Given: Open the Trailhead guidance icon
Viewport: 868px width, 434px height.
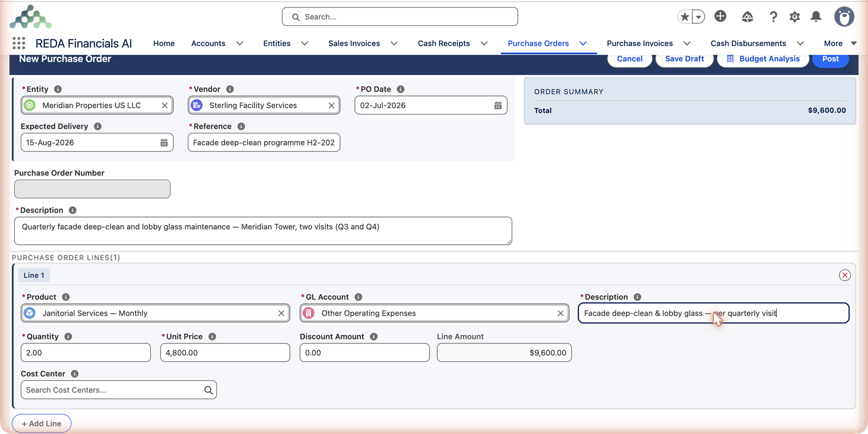Looking at the screenshot, I should tap(748, 17).
